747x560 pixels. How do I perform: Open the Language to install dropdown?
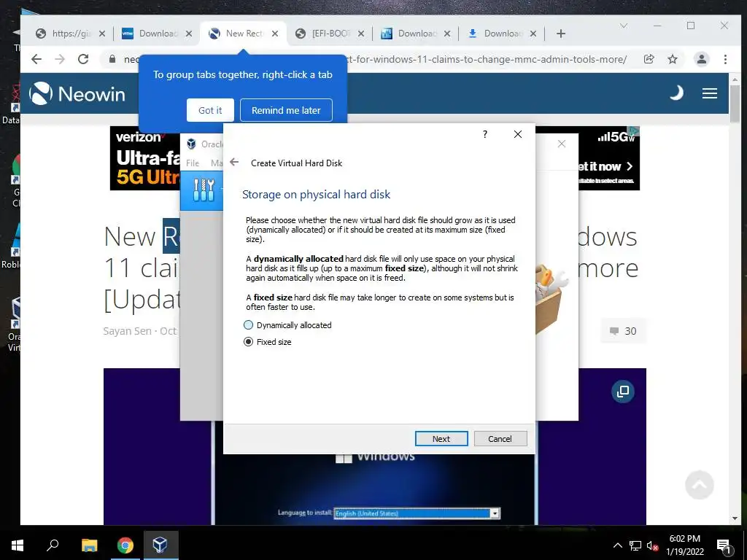(495, 513)
